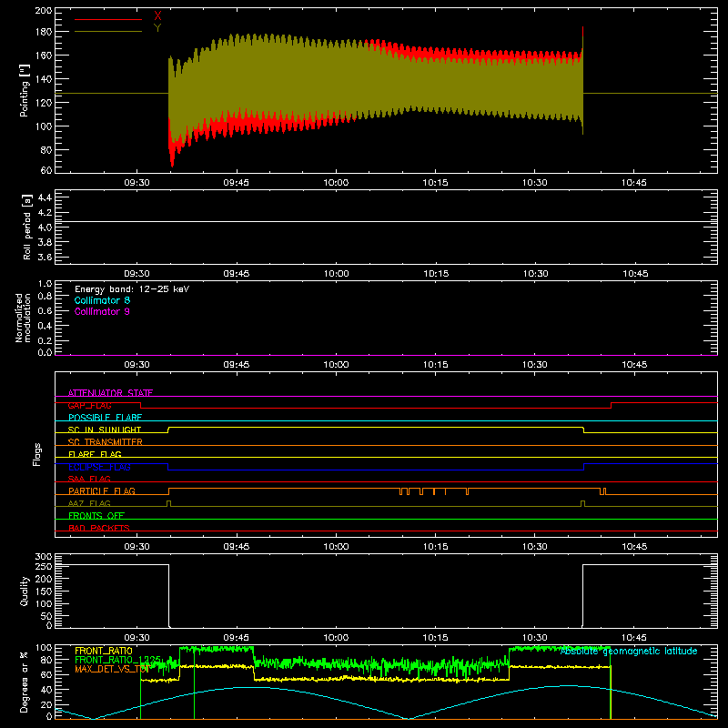Viewport: 728px width, 728px height.
Task: Click the 1.0 value on modulation axis
Action: point(45,283)
